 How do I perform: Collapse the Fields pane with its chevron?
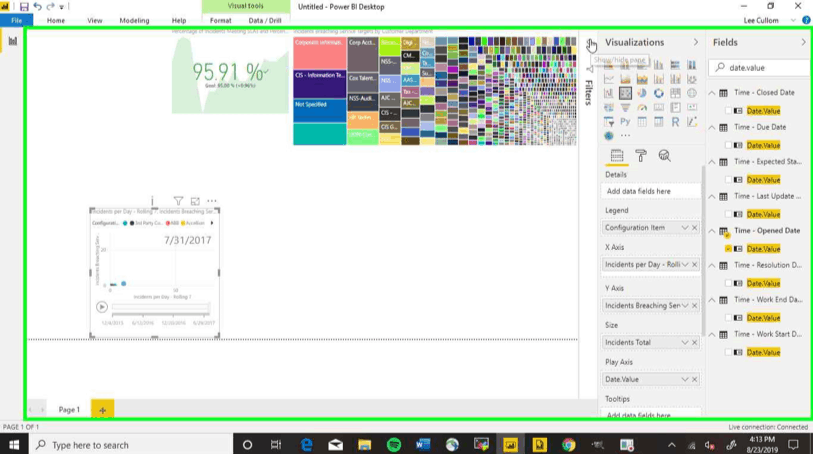click(804, 42)
